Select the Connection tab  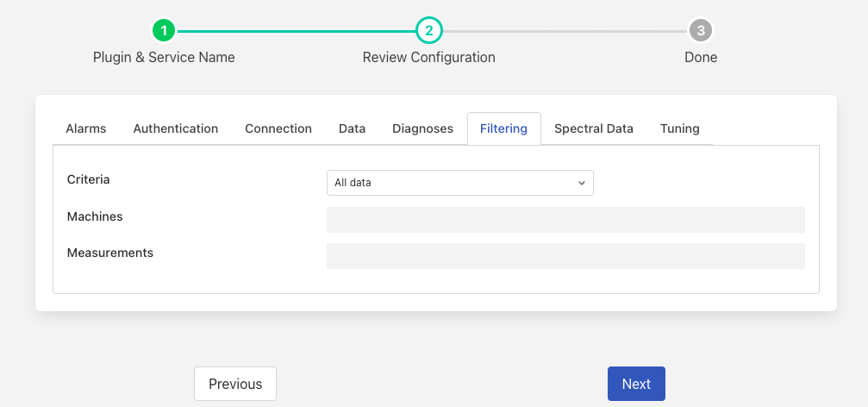tap(278, 128)
